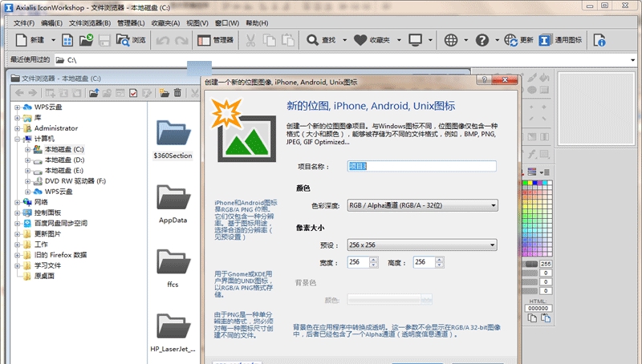This screenshot has width=642, height=364.
Task: Click the 查找 search magnifier icon
Action: pyautogui.click(x=312, y=40)
